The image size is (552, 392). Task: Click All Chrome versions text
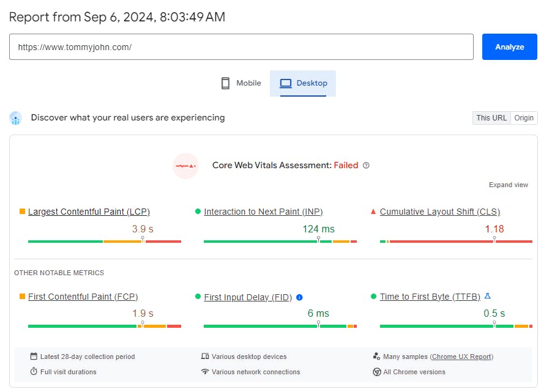tap(414, 372)
